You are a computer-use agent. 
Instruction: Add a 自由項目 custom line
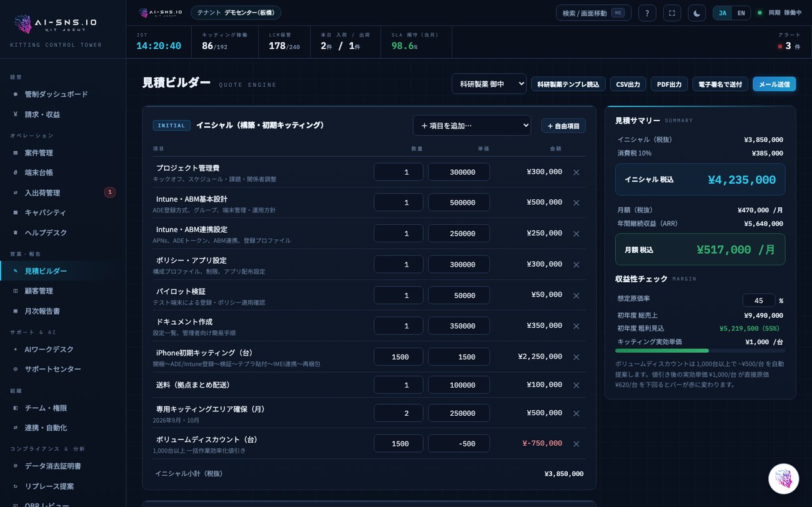point(563,126)
